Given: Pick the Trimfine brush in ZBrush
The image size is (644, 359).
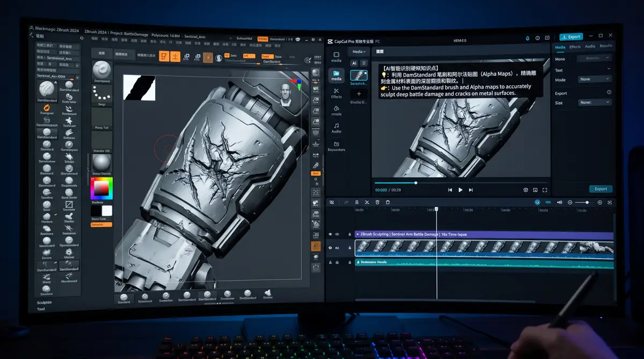Looking at the screenshot, I should coord(47,194).
